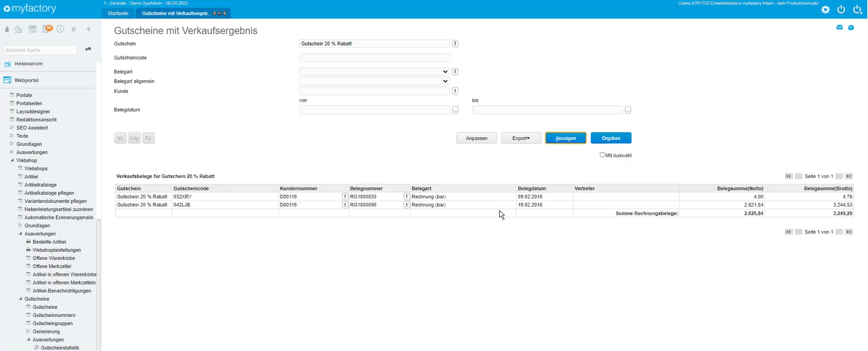Switch to the Startseite tab
The width and height of the screenshot is (868, 351).
pos(117,13)
